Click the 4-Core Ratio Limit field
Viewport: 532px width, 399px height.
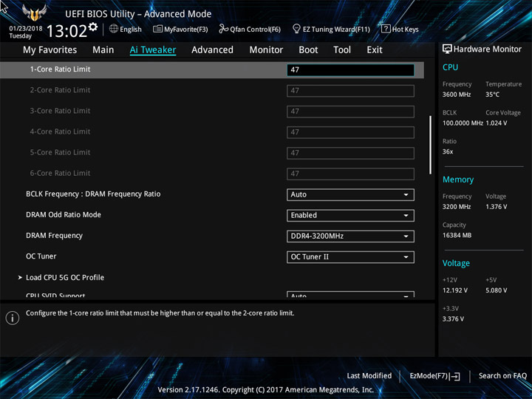(x=350, y=132)
